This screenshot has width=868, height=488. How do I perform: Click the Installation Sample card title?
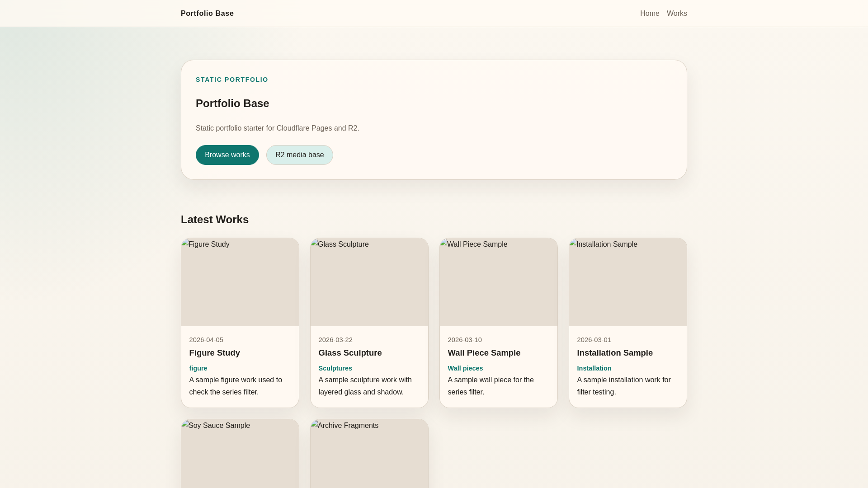615,353
